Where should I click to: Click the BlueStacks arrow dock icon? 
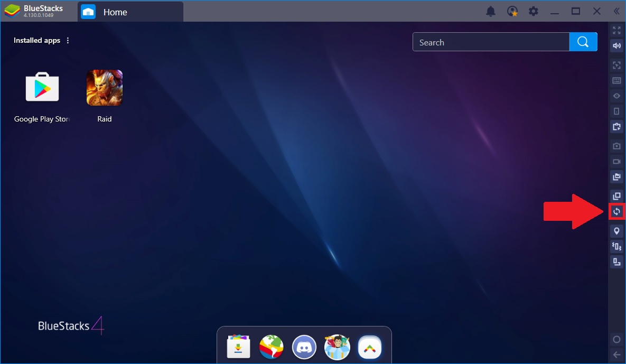pos(370,347)
